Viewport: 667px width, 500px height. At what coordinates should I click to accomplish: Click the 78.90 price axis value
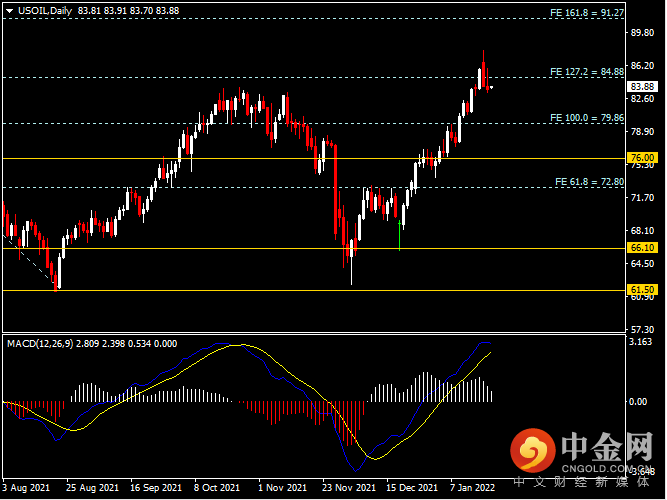coord(642,131)
